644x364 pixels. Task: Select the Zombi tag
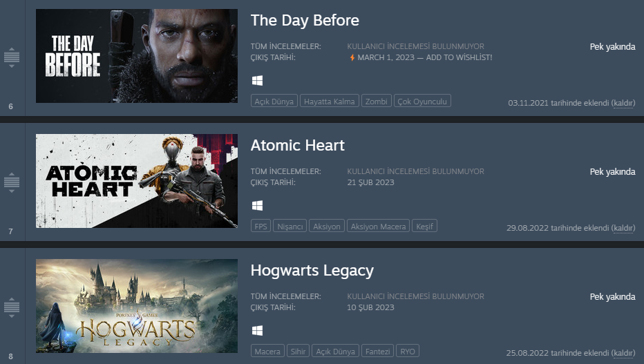pos(376,102)
